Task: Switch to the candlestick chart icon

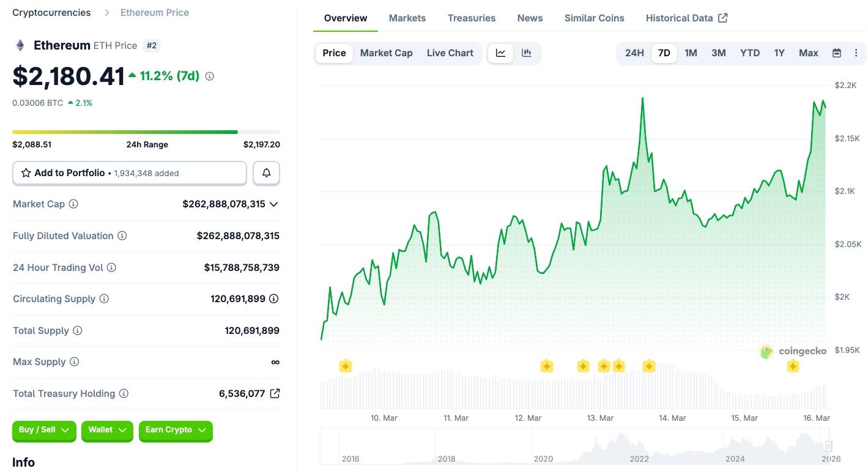Action: click(526, 53)
